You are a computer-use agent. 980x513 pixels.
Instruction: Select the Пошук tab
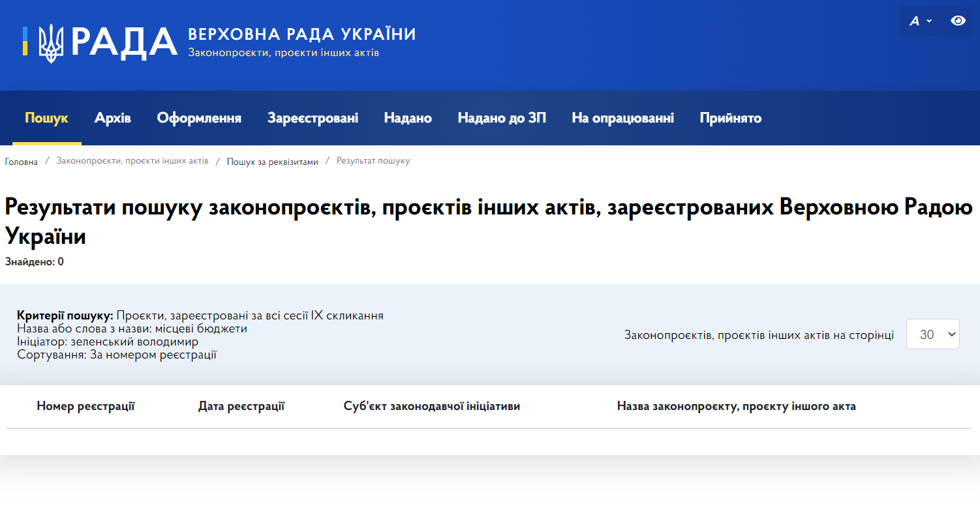coord(46,118)
